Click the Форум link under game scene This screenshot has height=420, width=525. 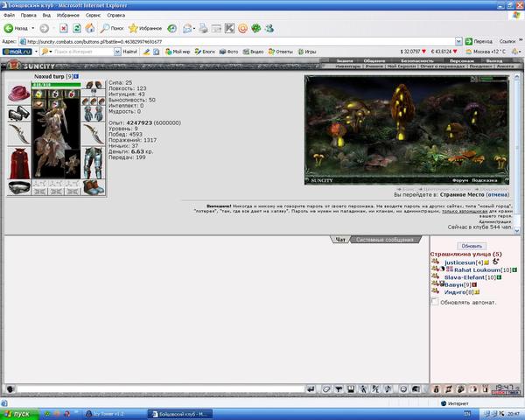(460, 180)
